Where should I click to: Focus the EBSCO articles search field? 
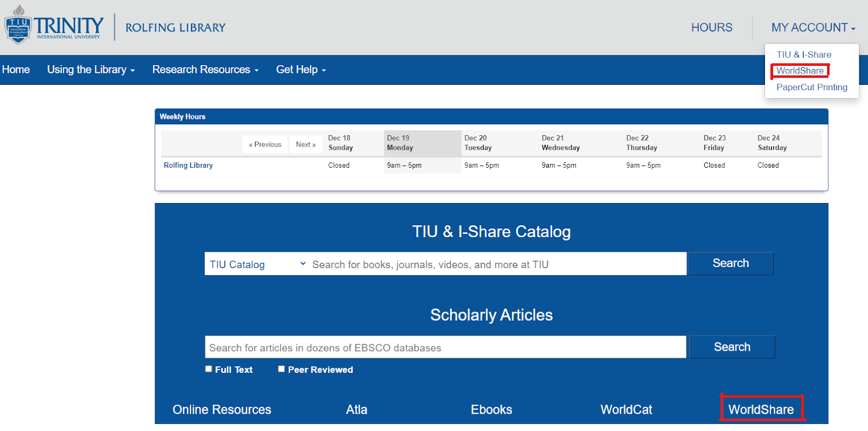(445, 347)
